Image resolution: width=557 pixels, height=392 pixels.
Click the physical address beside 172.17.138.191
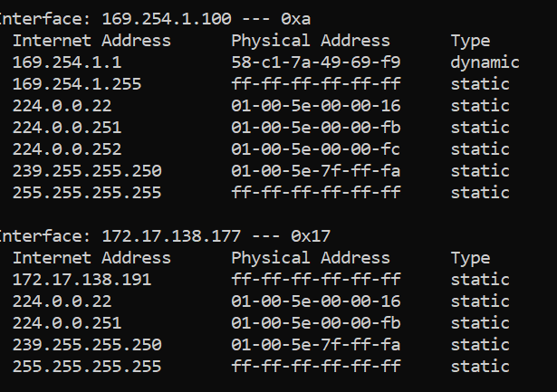click(316, 280)
